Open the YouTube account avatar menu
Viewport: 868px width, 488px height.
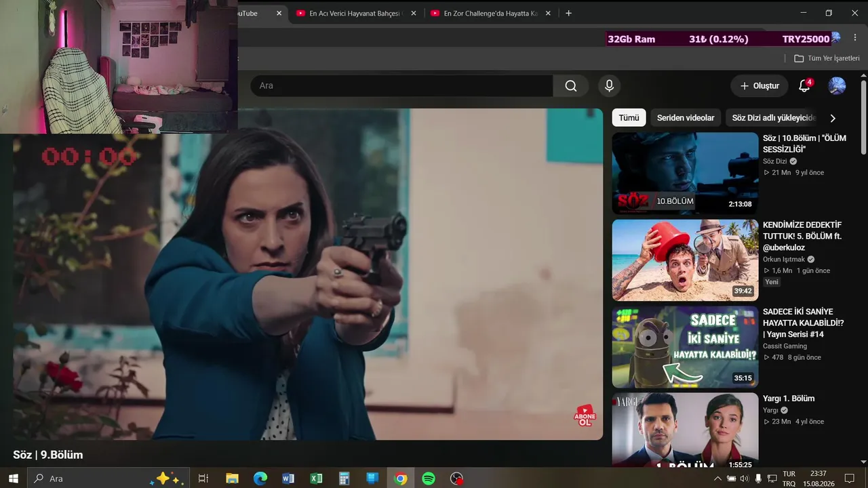pos(837,86)
